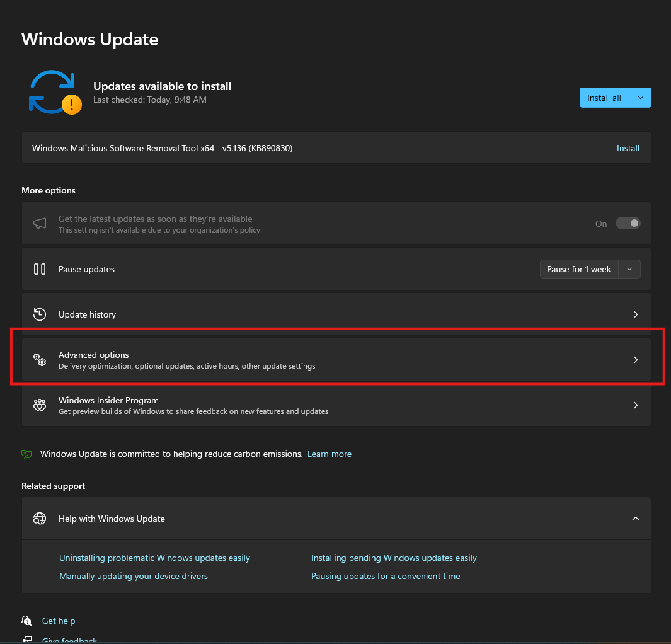Open Update history via its chevron
This screenshot has width=671, height=644.
pos(636,314)
